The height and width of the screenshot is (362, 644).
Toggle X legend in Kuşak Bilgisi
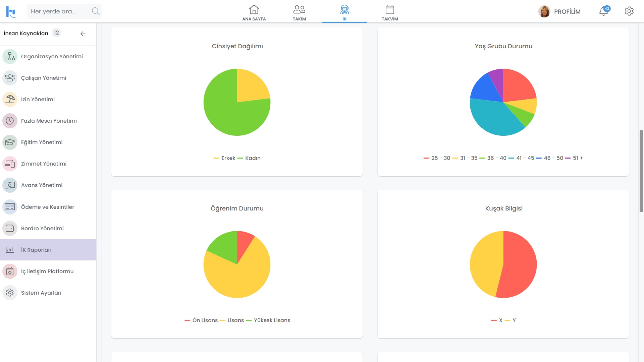[x=497, y=320]
